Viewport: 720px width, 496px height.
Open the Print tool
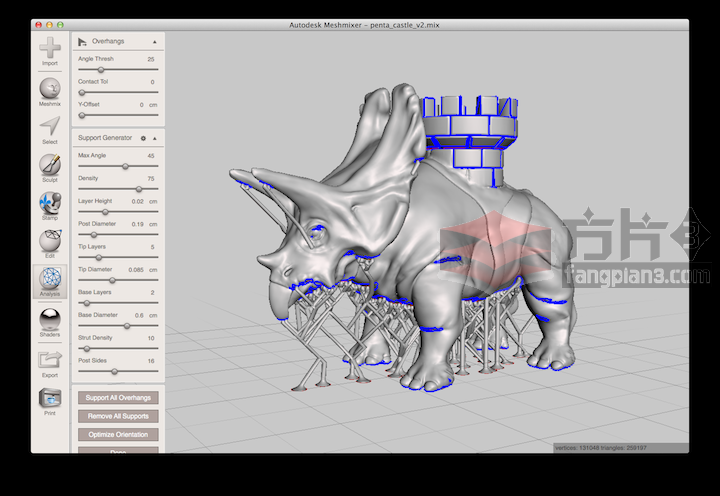coord(50,402)
